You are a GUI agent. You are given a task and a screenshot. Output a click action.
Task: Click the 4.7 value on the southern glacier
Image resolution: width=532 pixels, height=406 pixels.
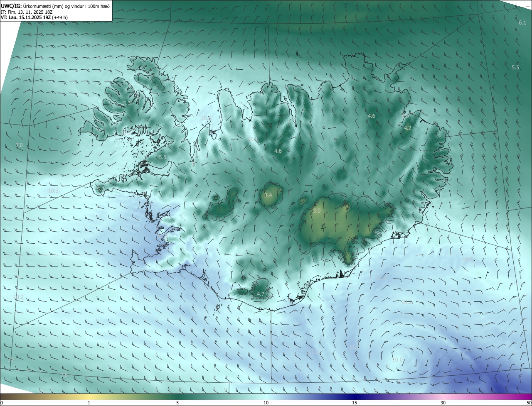pyautogui.click(x=261, y=294)
